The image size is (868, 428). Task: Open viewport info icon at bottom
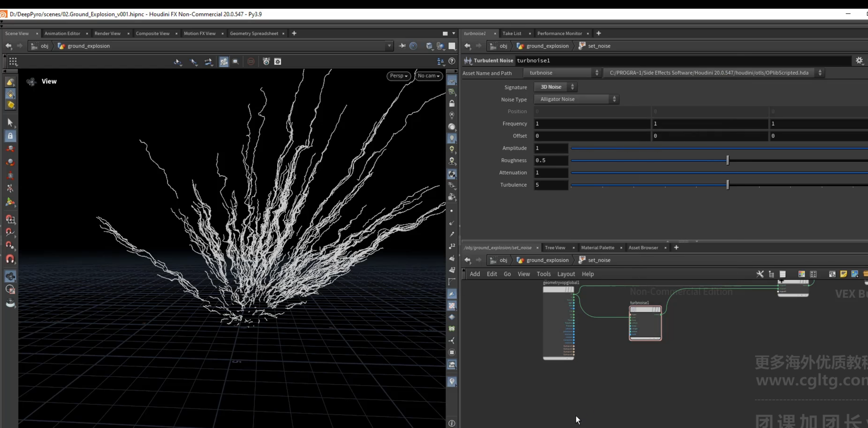click(x=452, y=423)
